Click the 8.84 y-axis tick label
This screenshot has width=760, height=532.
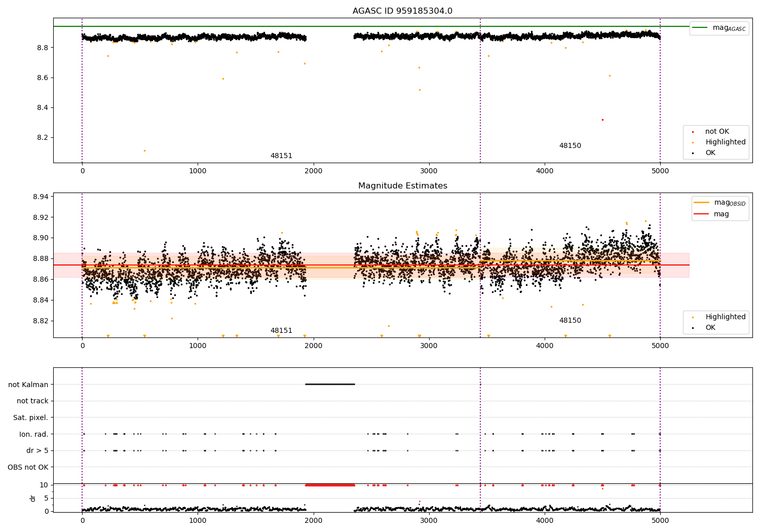(41, 300)
